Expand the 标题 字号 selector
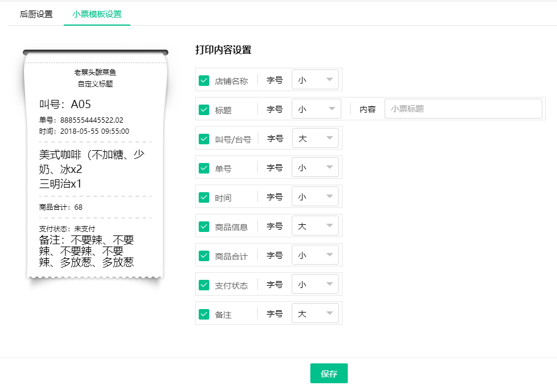The width and height of the screenshot is (557, 392). [x=315, y=109]
